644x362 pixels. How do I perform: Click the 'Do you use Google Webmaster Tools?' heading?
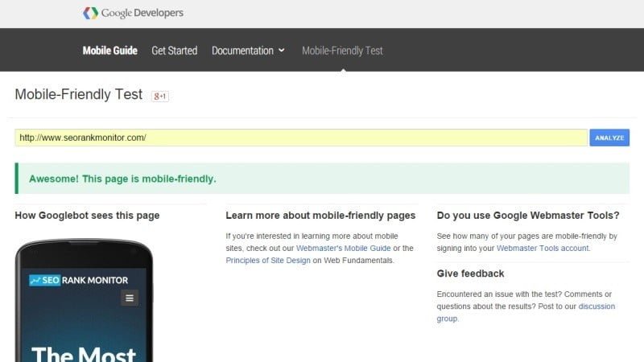528,216
